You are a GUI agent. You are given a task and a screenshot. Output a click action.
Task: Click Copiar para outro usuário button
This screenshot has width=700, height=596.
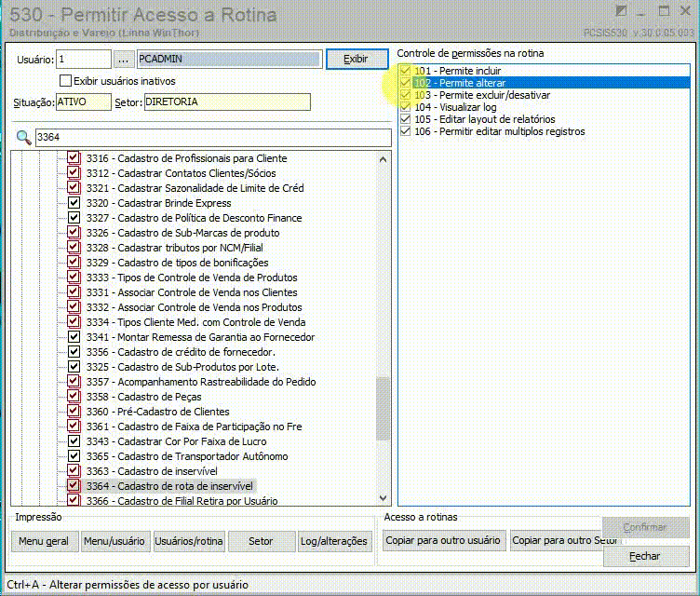(x=443, y=540)
